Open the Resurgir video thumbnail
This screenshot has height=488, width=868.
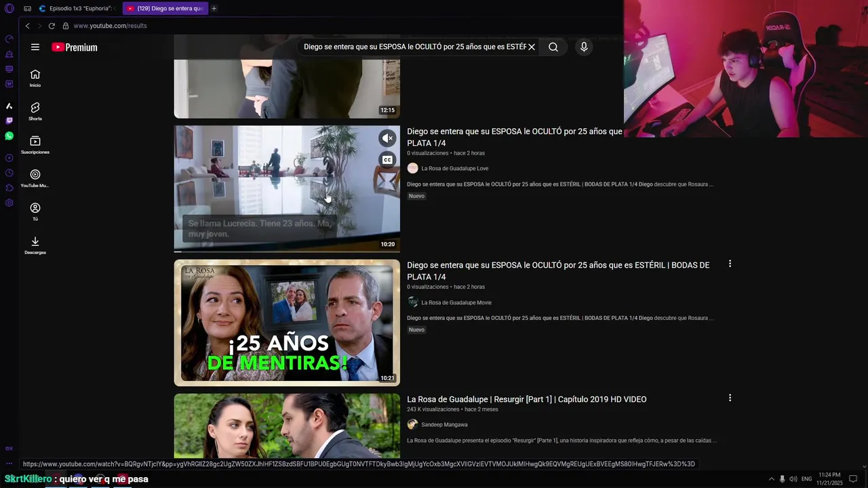point(287,426)
